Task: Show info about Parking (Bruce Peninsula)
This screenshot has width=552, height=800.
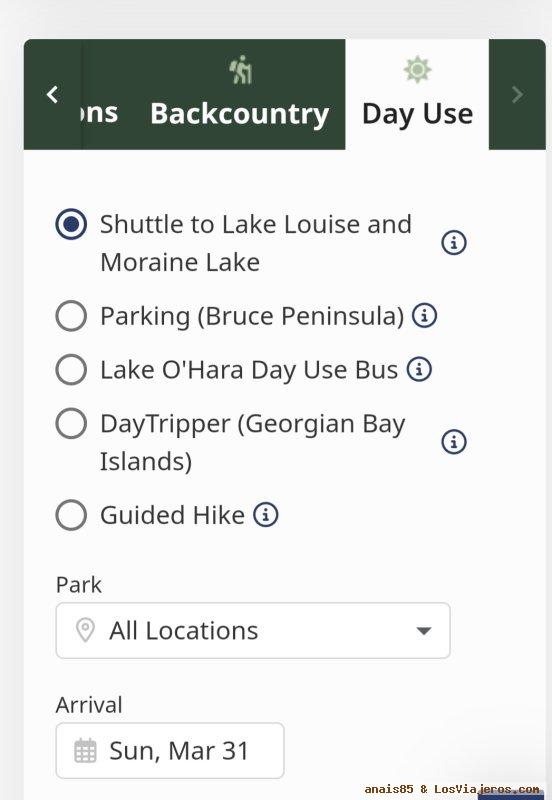Action: click(424, 315)
